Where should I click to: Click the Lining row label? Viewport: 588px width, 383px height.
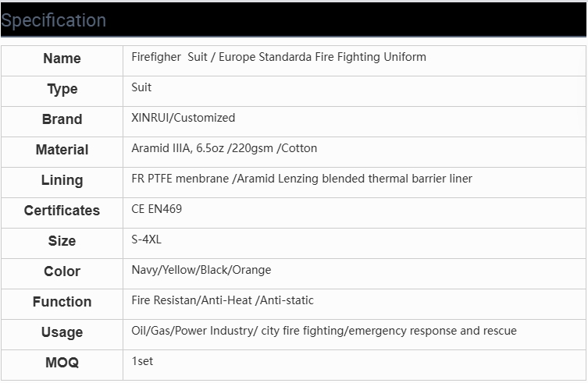coord(62,180)
